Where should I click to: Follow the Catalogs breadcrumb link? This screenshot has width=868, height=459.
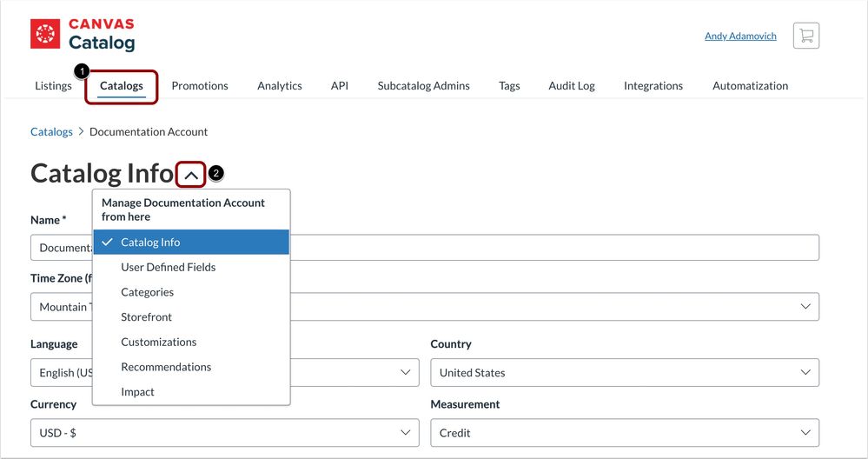click(x=51, y=132)
